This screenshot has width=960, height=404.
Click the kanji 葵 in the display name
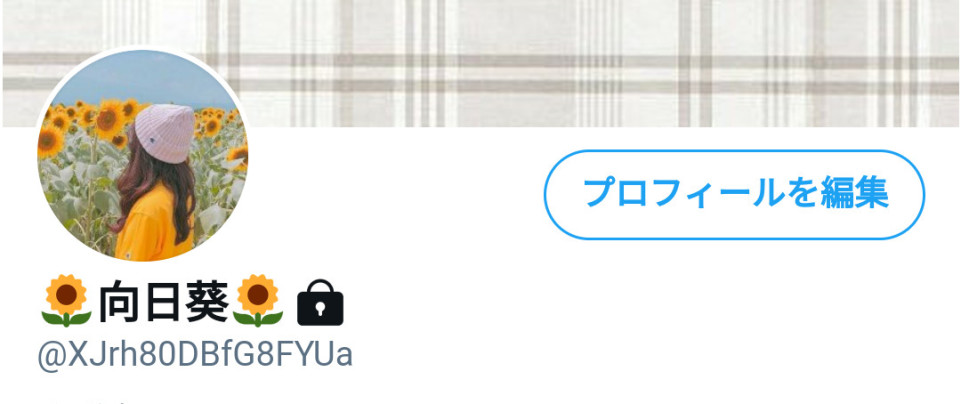[207, 301]
